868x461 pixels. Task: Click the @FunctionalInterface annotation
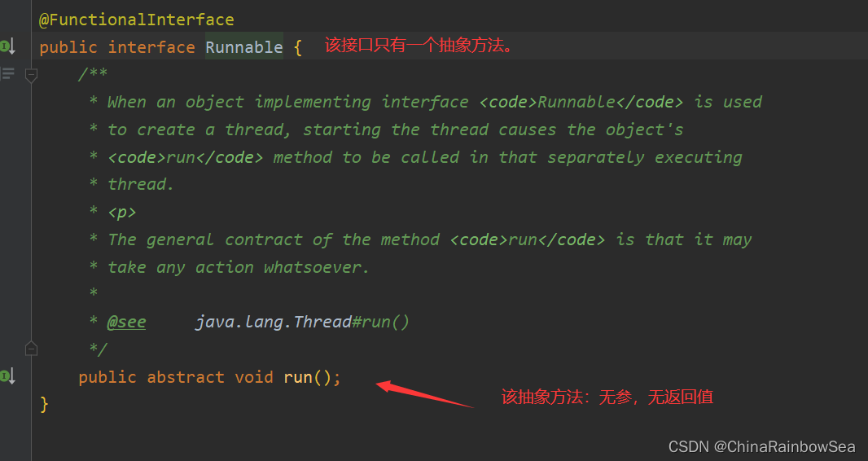tap(136, 20)
